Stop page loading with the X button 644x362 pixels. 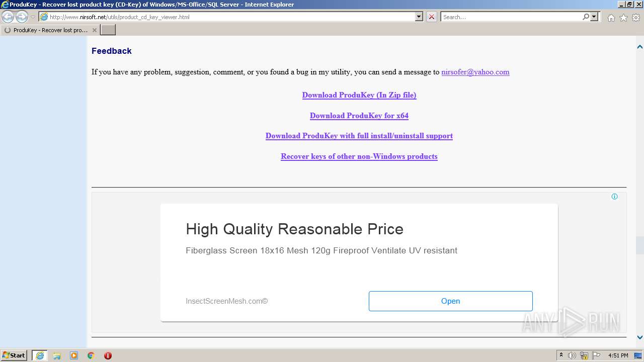432,17
